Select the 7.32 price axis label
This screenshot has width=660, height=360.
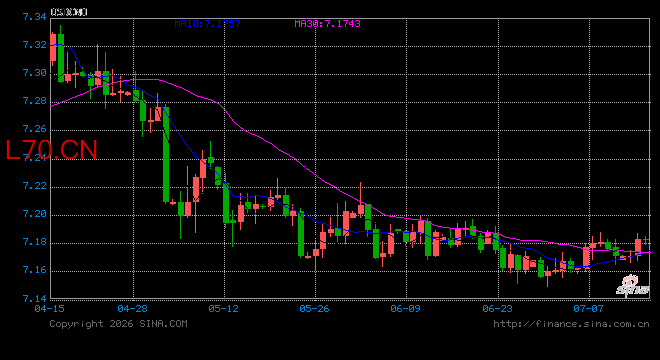pos(35,45)
